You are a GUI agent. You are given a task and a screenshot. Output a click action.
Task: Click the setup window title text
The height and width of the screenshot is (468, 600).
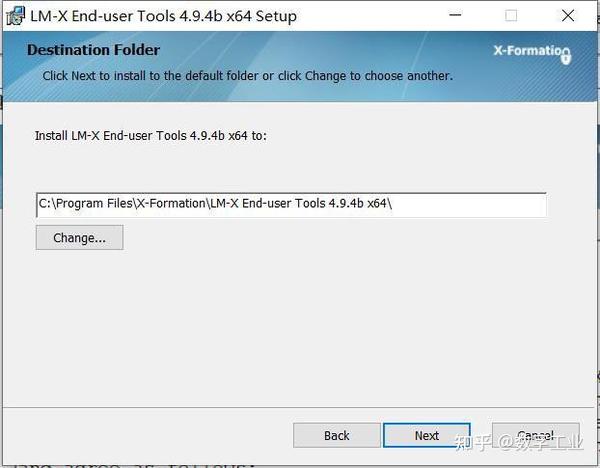[x=163, y=16]
